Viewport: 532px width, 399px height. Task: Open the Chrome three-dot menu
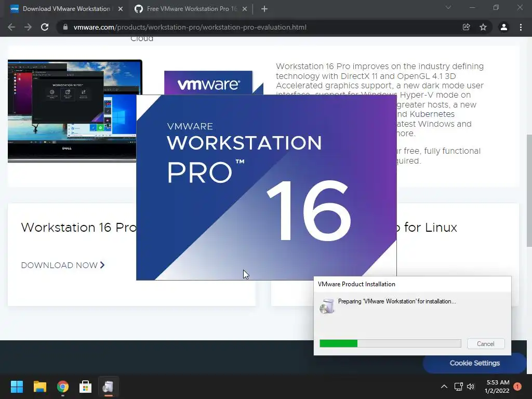pos(521,27)
